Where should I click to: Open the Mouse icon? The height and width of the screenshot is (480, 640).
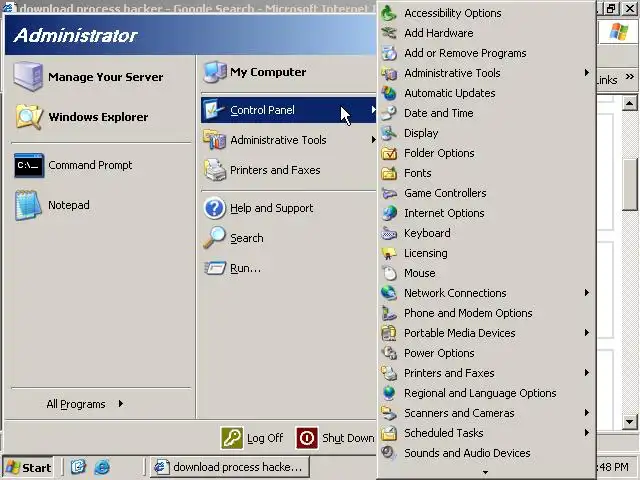click(x=389, y=273)
